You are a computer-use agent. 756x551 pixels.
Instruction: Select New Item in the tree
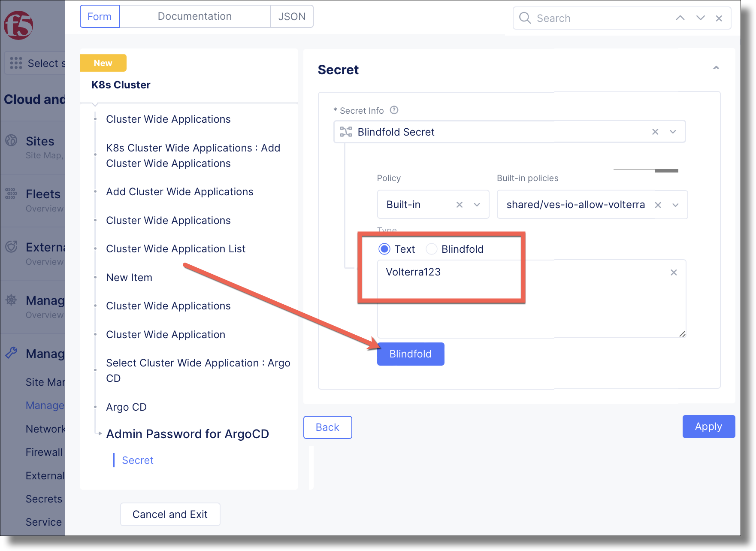[x=129, y=277]
